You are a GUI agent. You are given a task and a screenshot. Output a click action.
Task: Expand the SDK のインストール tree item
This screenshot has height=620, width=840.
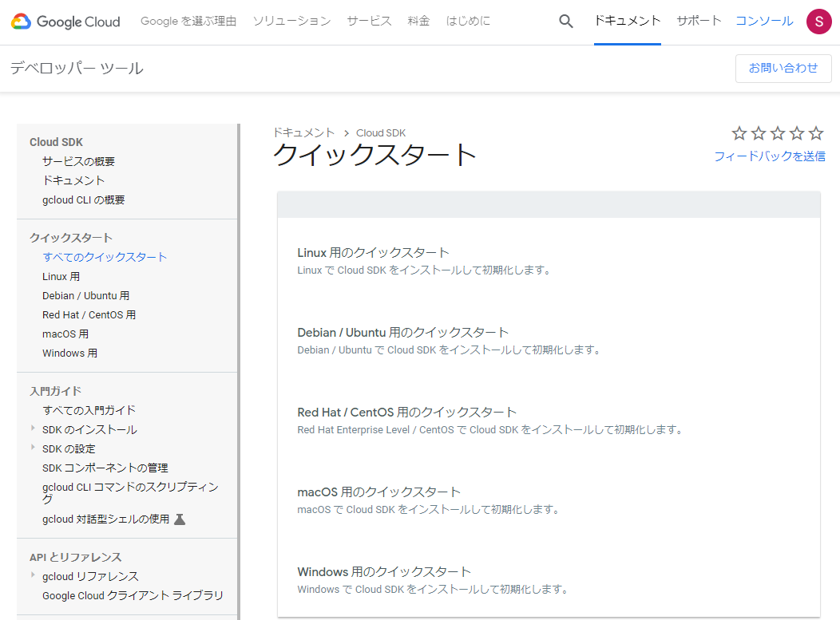click(x=33, y=428)
